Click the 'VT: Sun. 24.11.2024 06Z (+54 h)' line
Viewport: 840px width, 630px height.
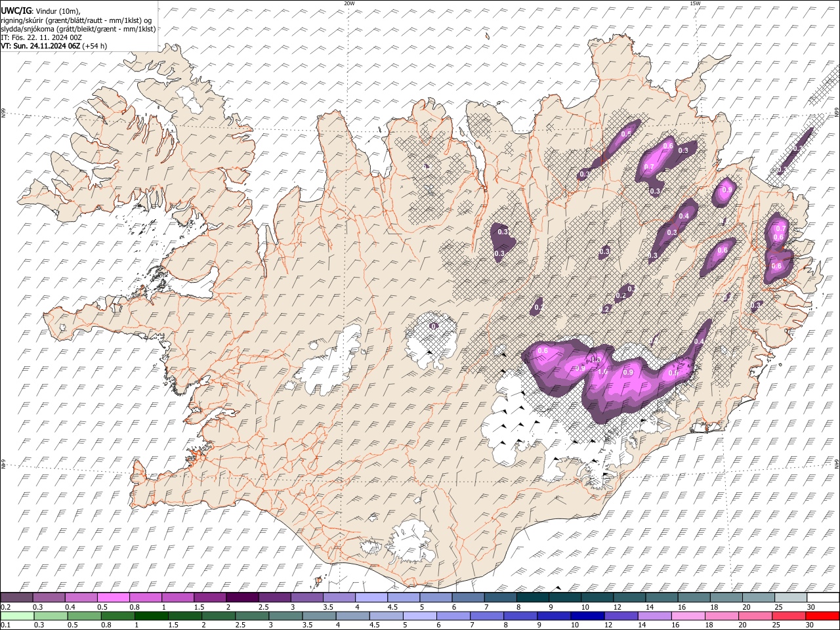[54, 46]
